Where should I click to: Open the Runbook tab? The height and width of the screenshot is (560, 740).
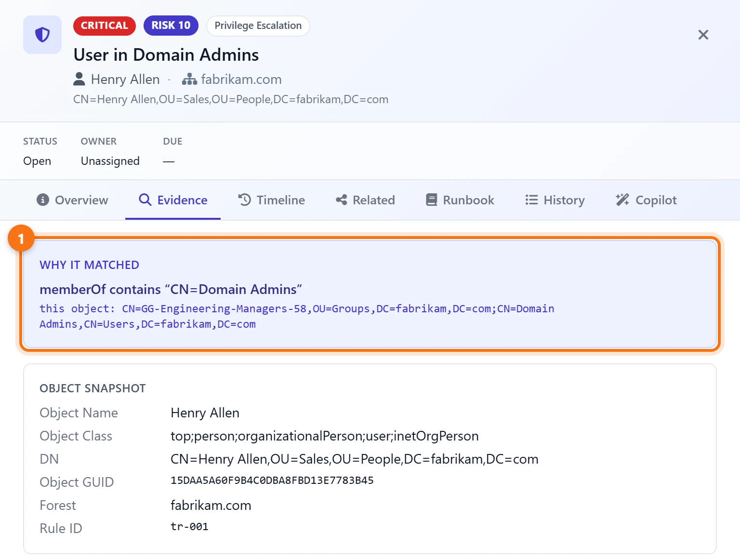[x=460, y=200]
